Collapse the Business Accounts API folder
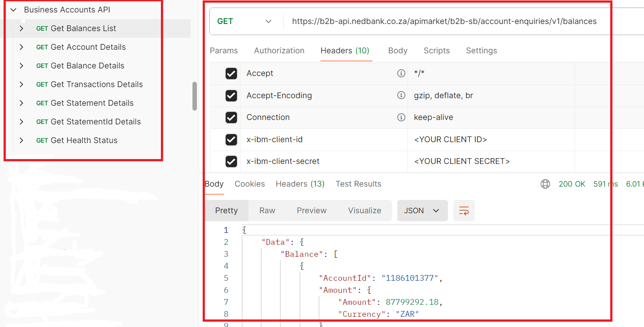This screenshot has width=644, height=327. (x=13, y=10)
